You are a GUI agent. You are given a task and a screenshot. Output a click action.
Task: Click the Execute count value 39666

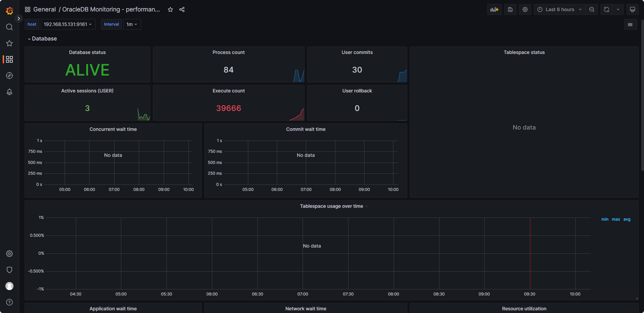tap(229, 108)
